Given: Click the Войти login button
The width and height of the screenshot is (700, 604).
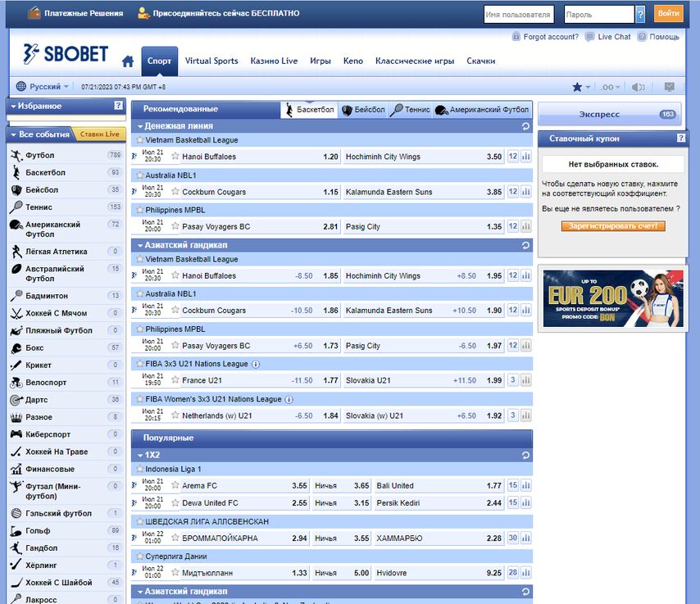Looking at the screenshot, I should coord(668,13).
